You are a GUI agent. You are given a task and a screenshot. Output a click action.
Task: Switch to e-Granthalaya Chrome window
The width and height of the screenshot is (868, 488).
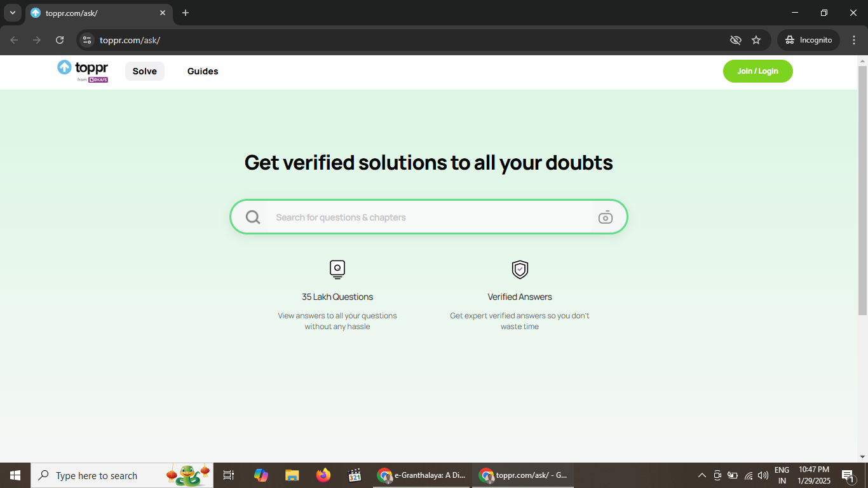pos(421,475)
